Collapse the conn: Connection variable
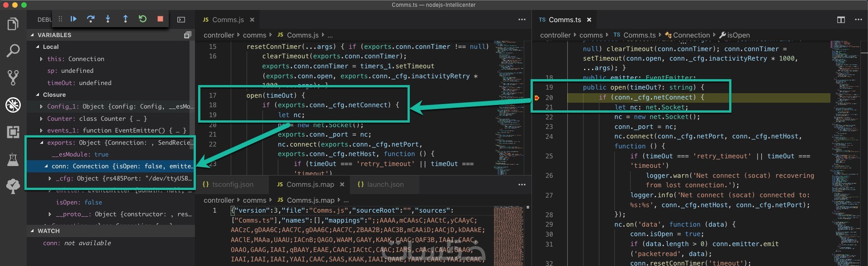 click(x=46, y=166)
